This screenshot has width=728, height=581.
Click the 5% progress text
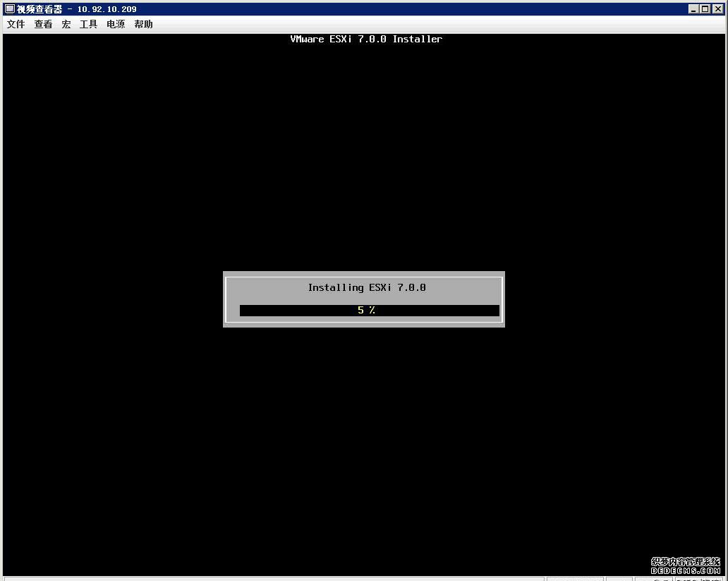[367, 310]
